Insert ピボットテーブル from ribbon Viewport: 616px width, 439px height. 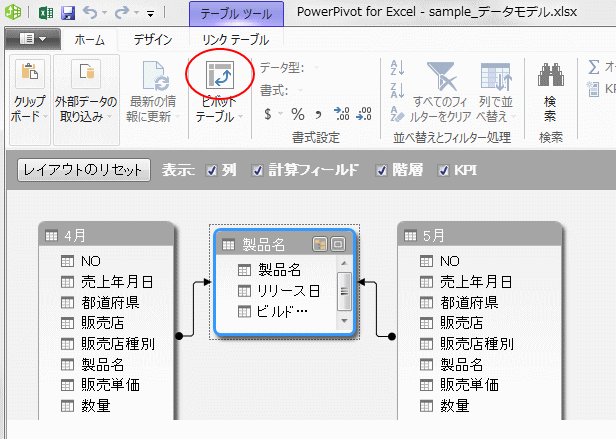pos(220,94)
